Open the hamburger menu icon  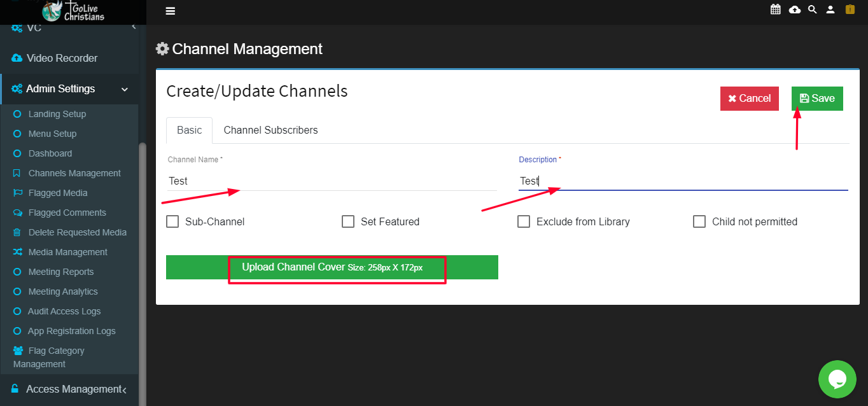click(170, 11)
